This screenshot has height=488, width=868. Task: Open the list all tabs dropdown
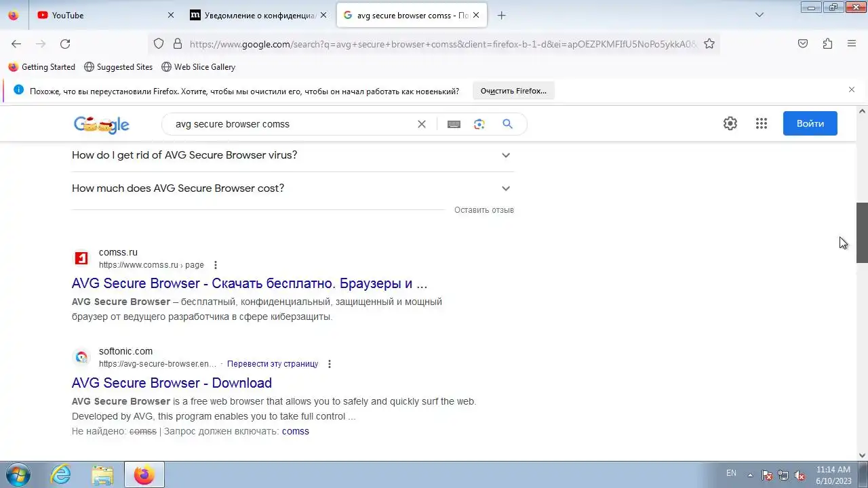(x=759, y=15)
